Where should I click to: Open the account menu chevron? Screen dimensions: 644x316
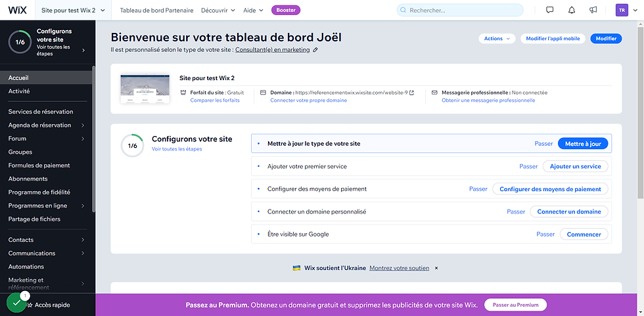[636, 11]
